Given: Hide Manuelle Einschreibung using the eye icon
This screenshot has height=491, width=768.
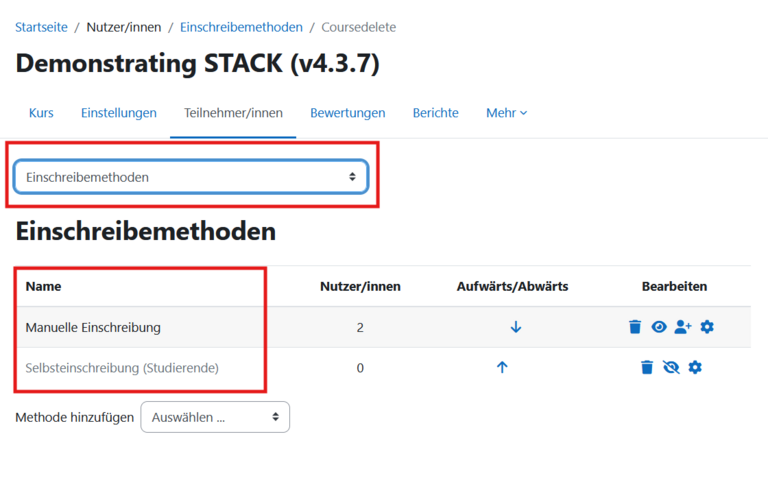Looking at the screenshot, I should [x=659, y=327].
